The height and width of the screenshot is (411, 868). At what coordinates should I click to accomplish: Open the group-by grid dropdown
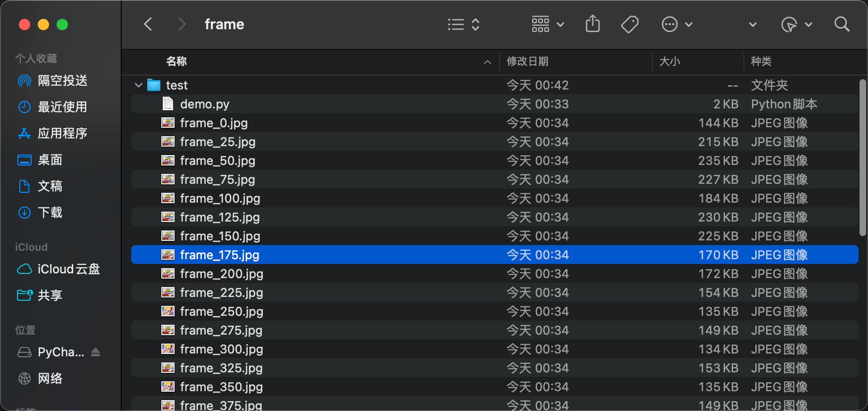point(548,25)
